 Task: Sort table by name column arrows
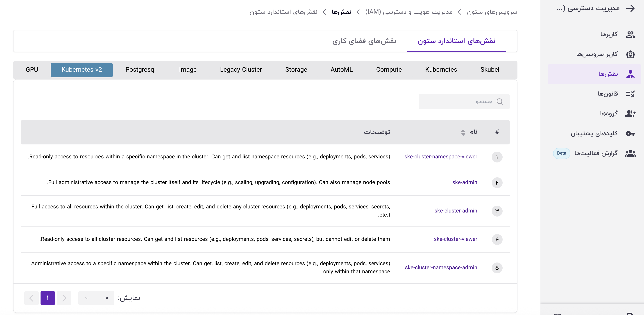pyautogui.click(x=463, y=132)
